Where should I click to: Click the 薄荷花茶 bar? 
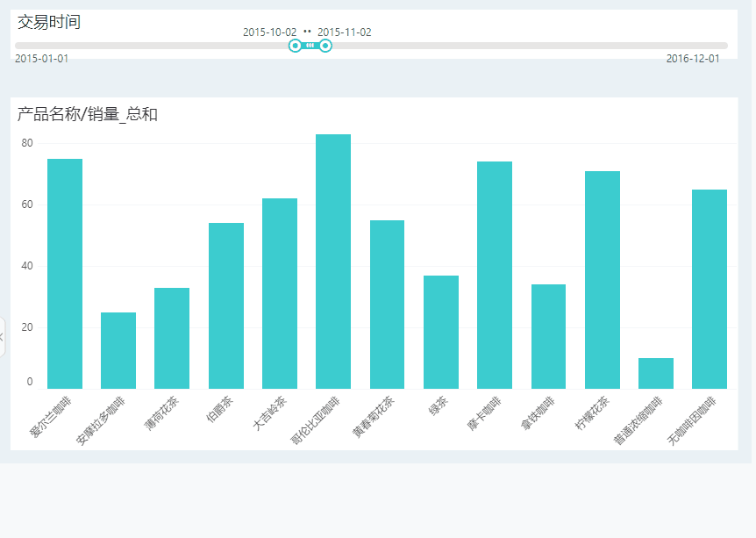172,338
